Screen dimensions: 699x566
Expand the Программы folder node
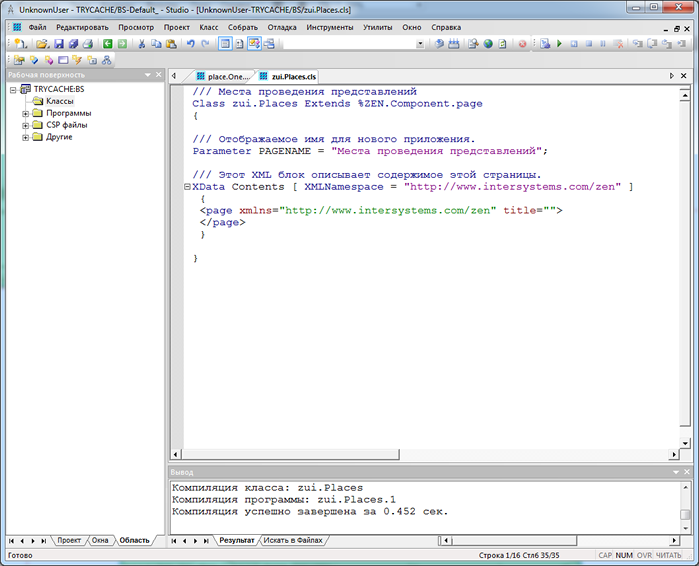[26, 114]
